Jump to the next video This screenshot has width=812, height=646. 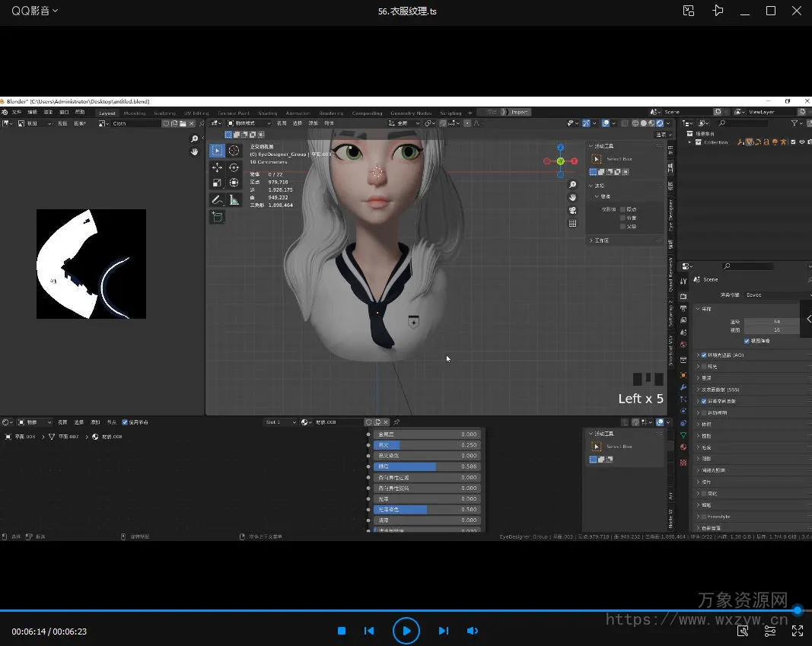coord(443,631)
